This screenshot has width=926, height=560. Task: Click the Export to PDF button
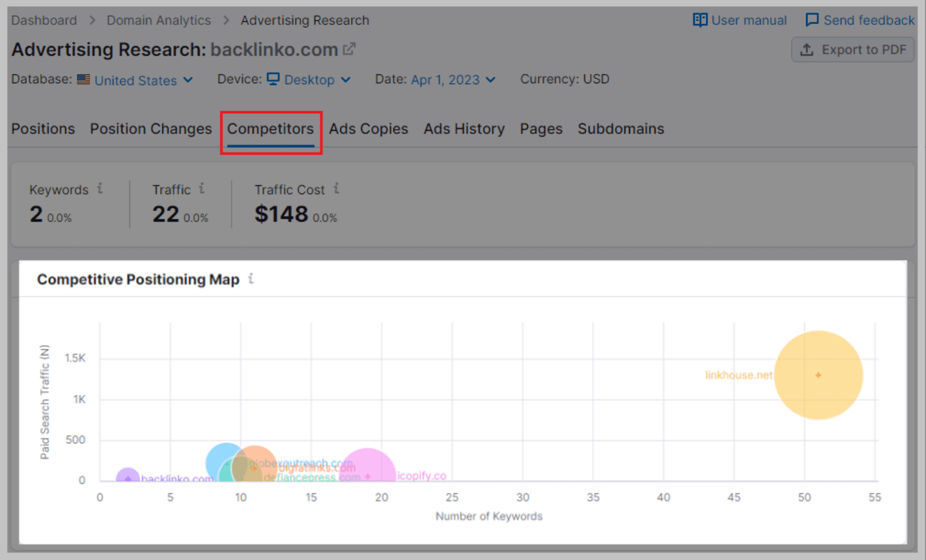click(853, 50)
